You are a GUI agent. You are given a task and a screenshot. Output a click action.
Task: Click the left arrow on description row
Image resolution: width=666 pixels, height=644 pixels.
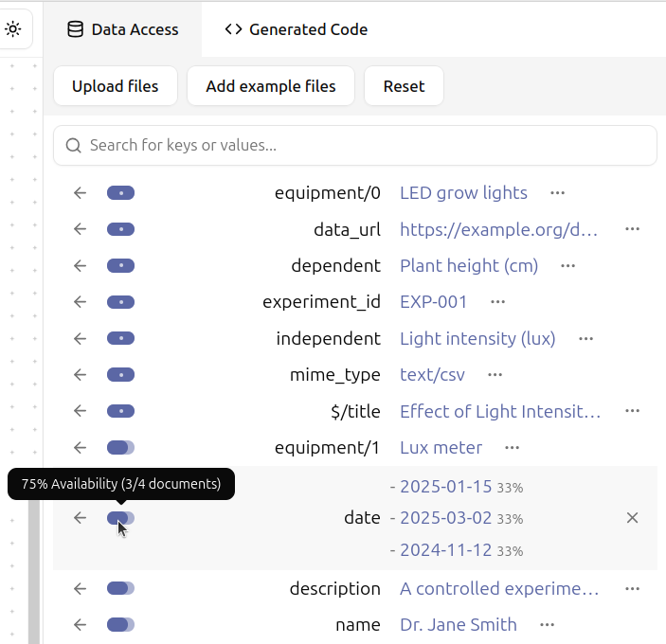pos(80,588)
